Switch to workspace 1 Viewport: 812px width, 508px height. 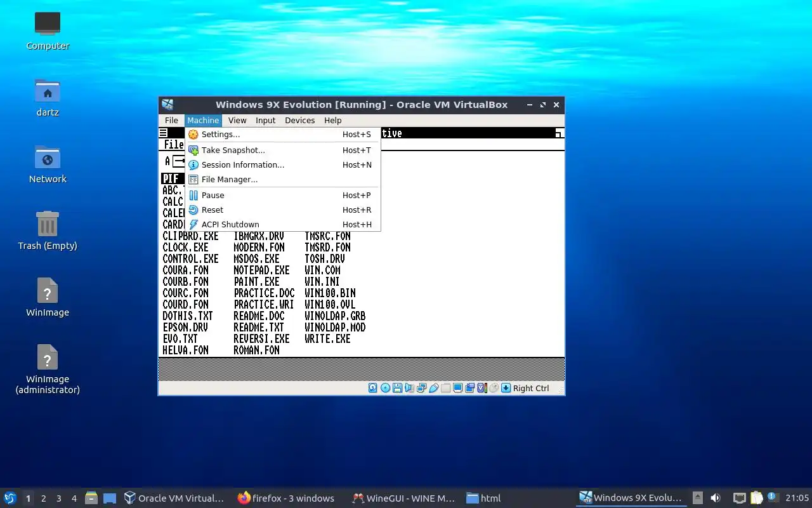coord(28,498)
